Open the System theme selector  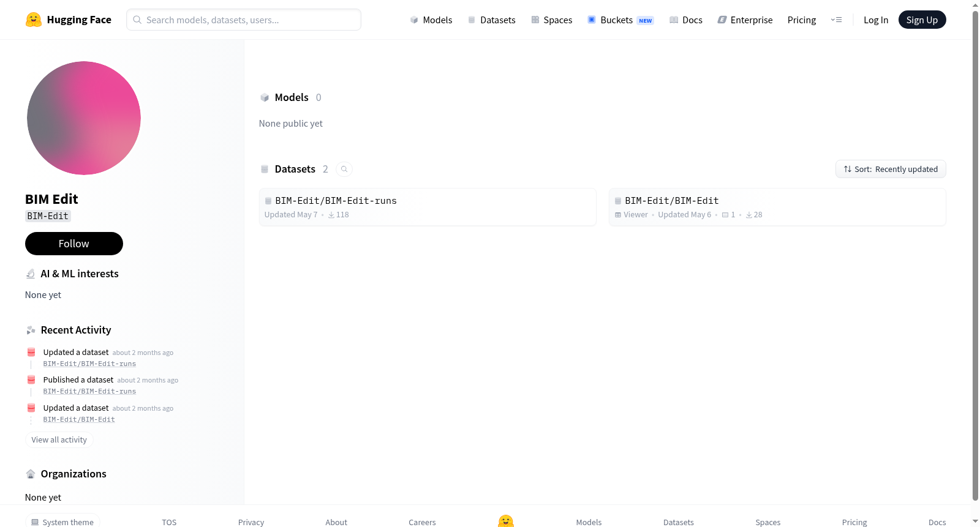tap(62, 522)
